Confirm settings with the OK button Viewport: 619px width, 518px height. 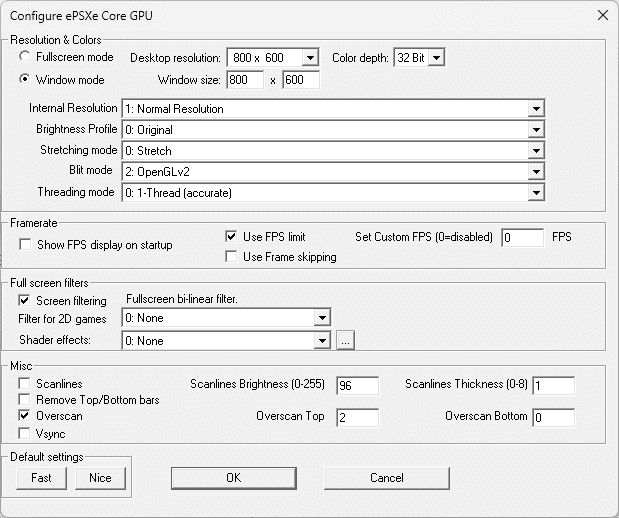tap(234, 478)
